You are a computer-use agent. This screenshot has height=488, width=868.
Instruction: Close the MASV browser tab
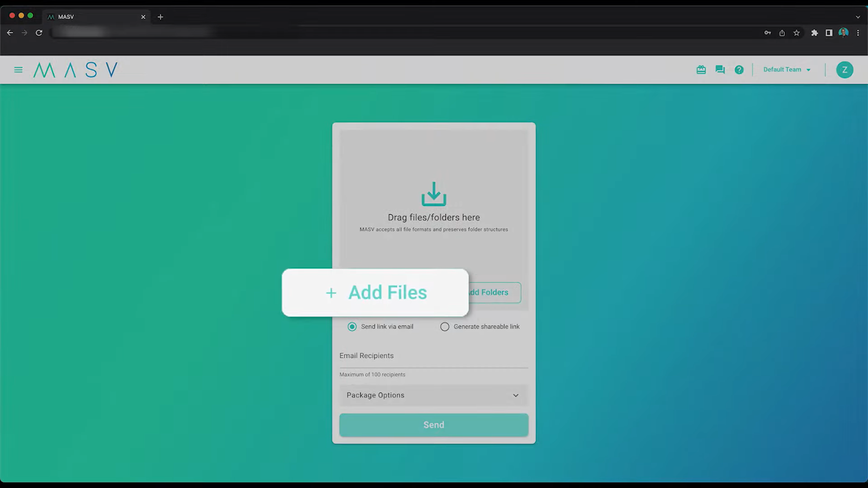pos(143,17)
